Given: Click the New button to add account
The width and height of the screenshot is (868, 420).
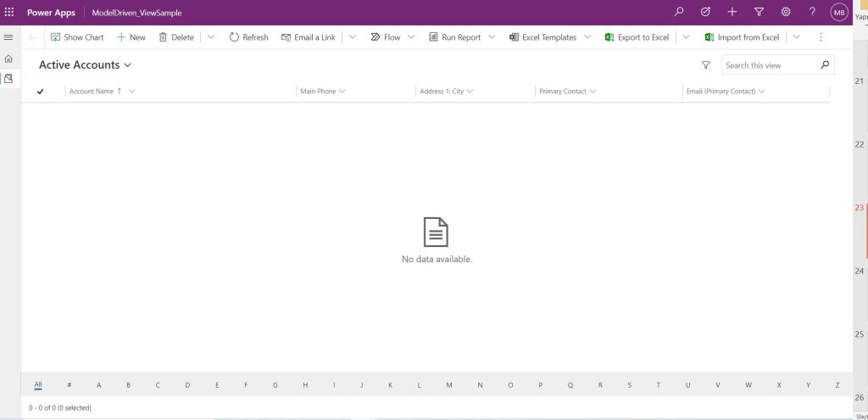Looking at the screenshot, I should pos(131,37).
